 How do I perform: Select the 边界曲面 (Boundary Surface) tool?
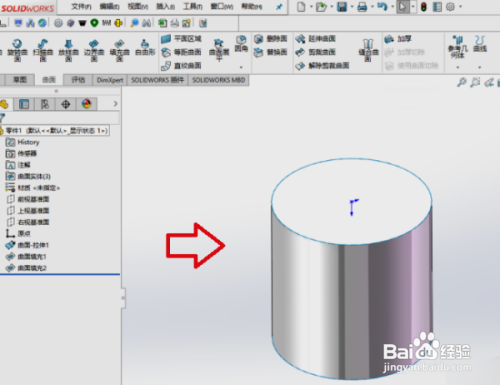[x=94, y=50]
